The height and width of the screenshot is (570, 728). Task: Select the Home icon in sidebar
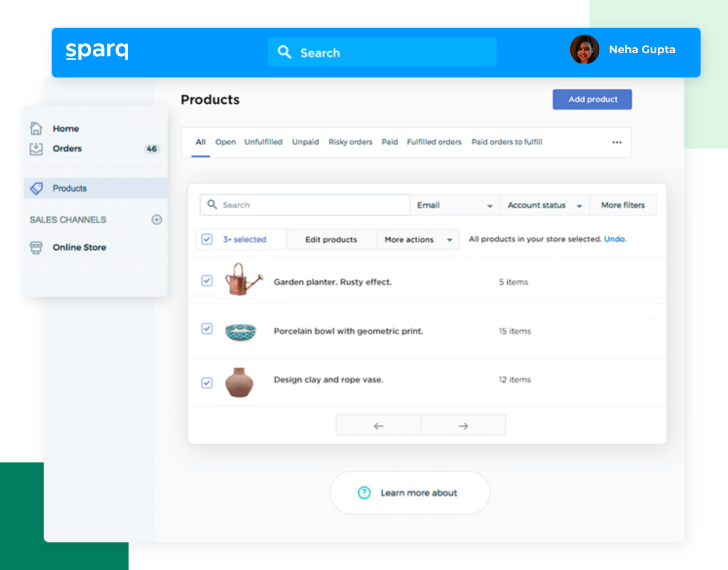[36, 128]
